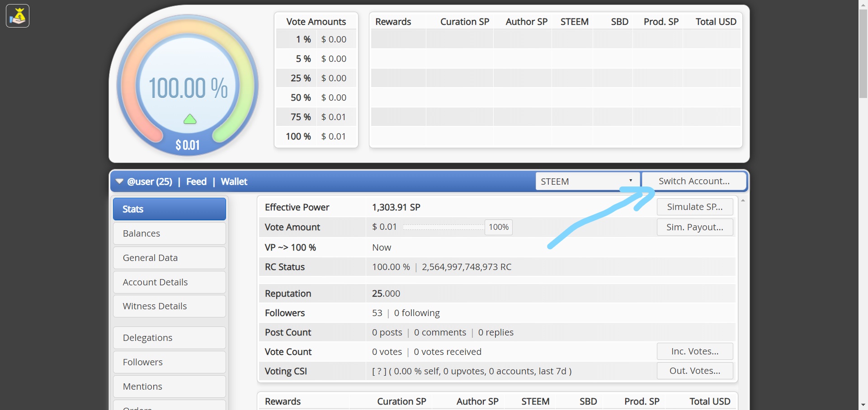Click the 0 replies count

point(496,332)
